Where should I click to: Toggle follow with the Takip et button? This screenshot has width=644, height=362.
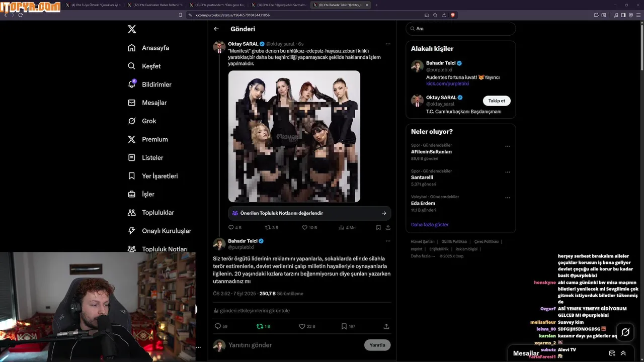click(497, 101)
